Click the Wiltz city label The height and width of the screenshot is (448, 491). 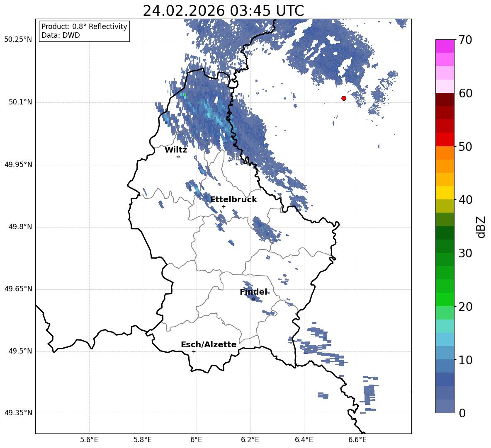pos(176,150)
